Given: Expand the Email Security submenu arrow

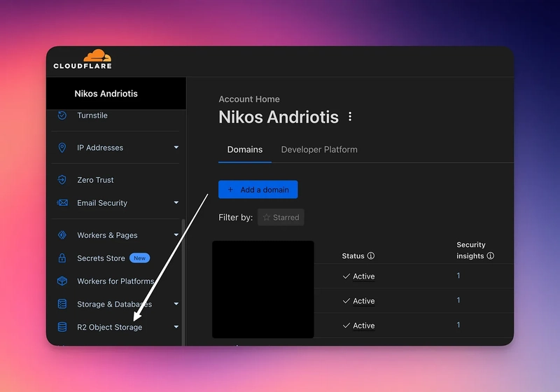Looking at the screenshot, I should 176,202.
